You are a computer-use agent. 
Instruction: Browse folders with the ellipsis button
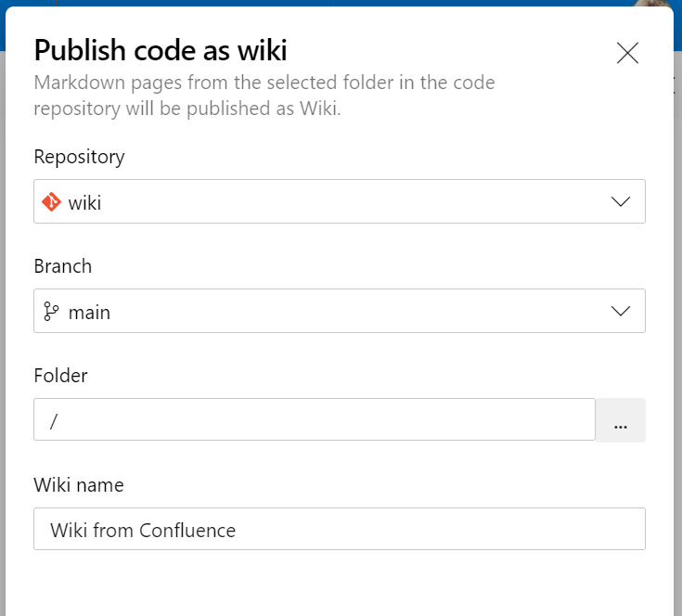[x=621, y=420]
